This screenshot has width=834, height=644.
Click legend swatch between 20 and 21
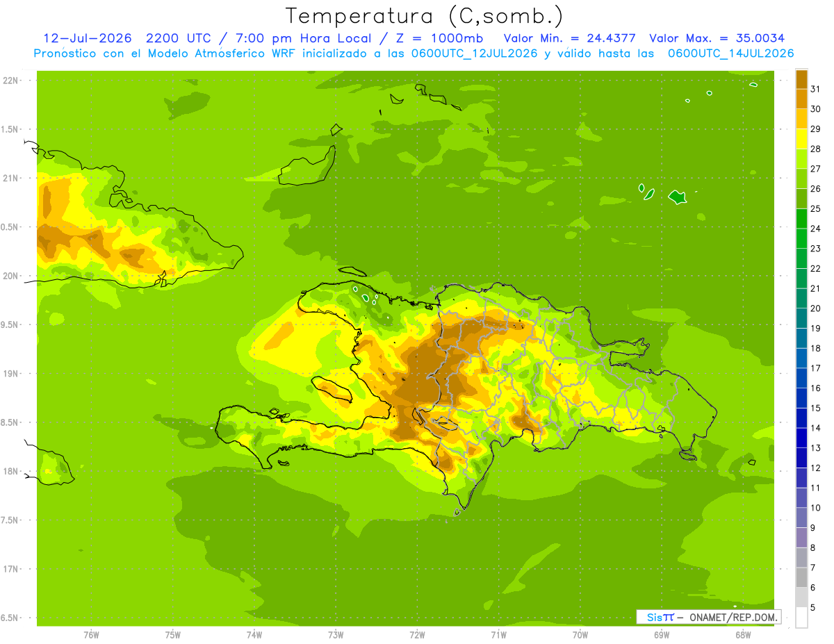[x=801, y=298]
